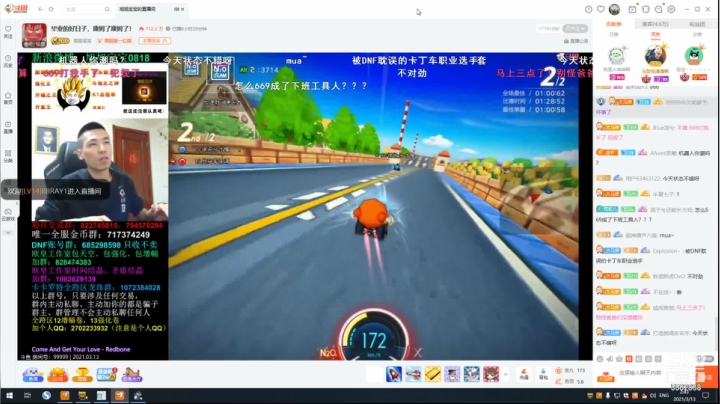Go back with the arrow in the header
This screenshot has width=720, height=404.
40,9
